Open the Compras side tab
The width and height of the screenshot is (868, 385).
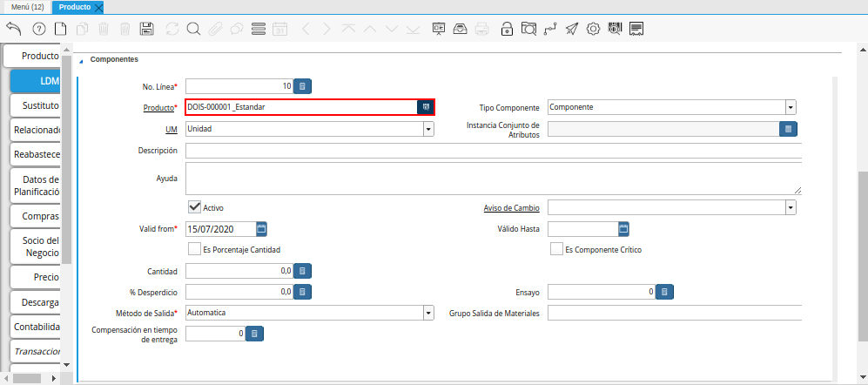[x=36, y=216]
